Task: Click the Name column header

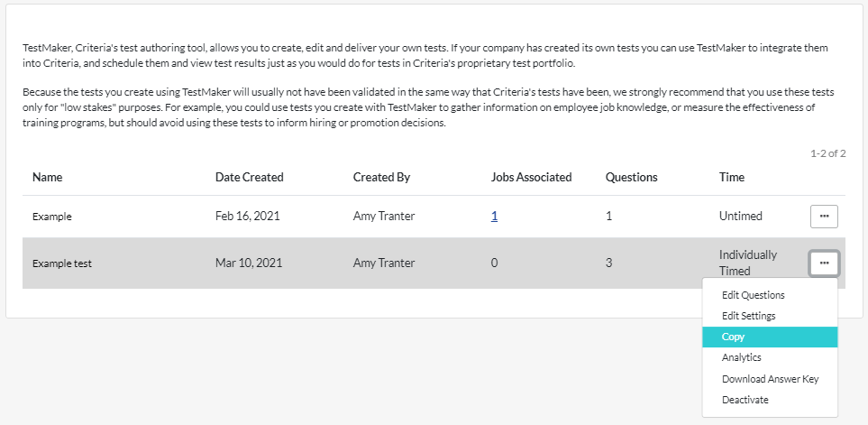Action: (47, 178)
